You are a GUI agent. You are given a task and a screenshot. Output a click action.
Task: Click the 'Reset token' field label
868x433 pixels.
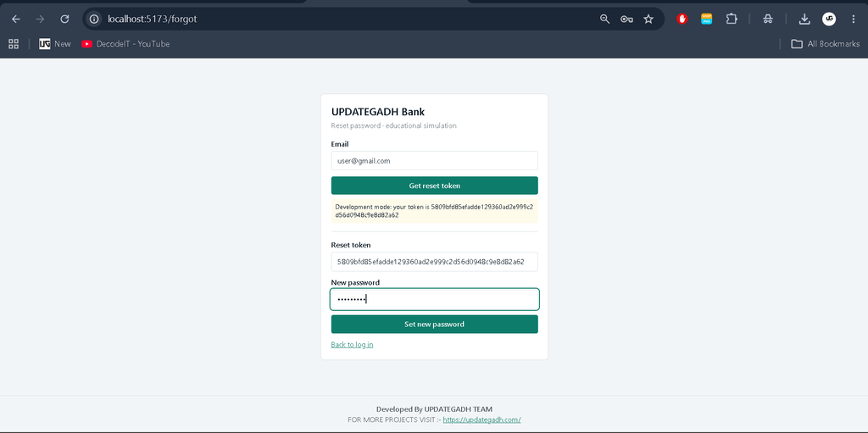[351, 245]
